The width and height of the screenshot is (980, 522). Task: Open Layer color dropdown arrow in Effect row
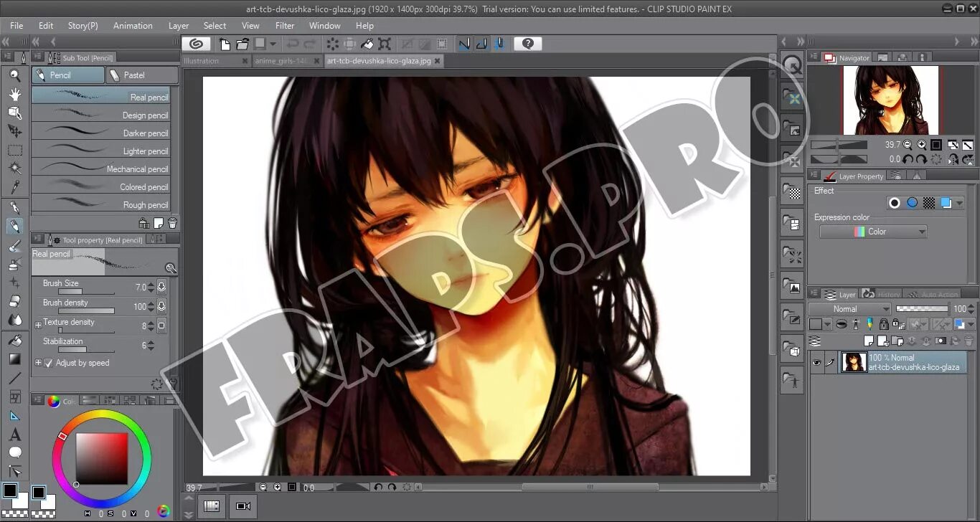pos(959,204)
